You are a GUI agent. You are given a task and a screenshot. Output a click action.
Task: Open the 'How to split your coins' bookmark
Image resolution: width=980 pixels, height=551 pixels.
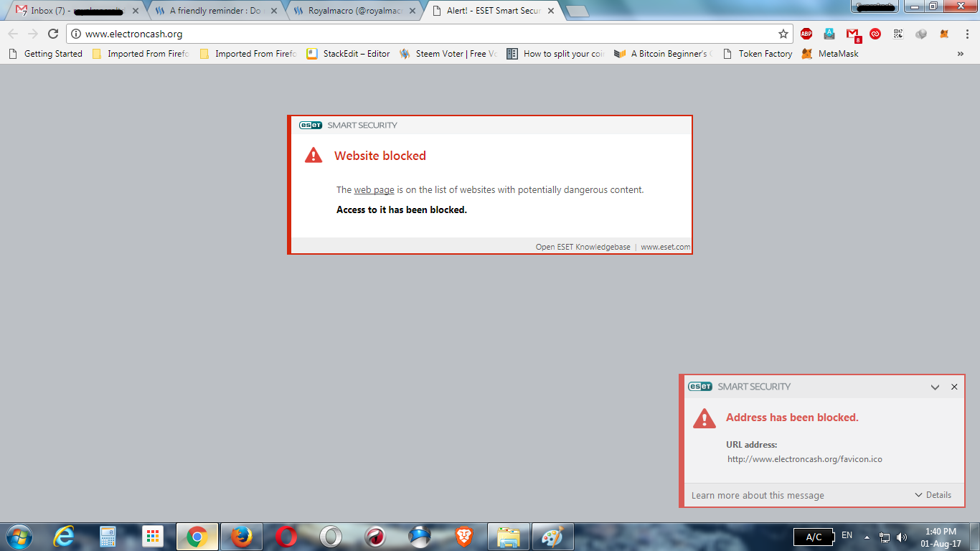click(x=556, y=54)
